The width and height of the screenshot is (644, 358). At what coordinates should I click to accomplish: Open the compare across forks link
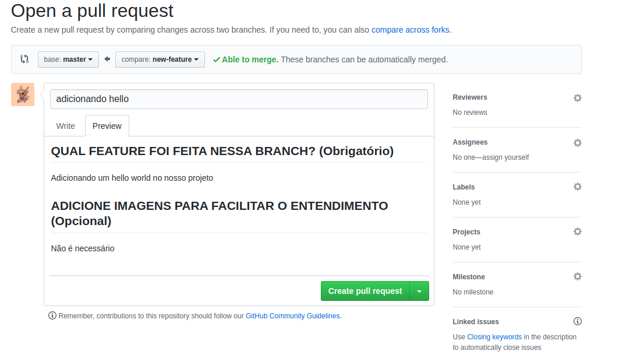point(410,30)
